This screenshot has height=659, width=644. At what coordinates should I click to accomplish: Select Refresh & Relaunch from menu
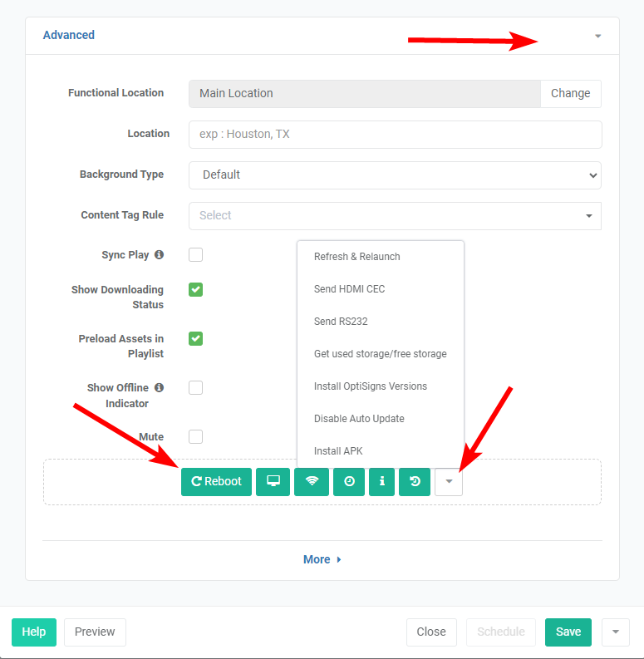[x=356, y=257]
